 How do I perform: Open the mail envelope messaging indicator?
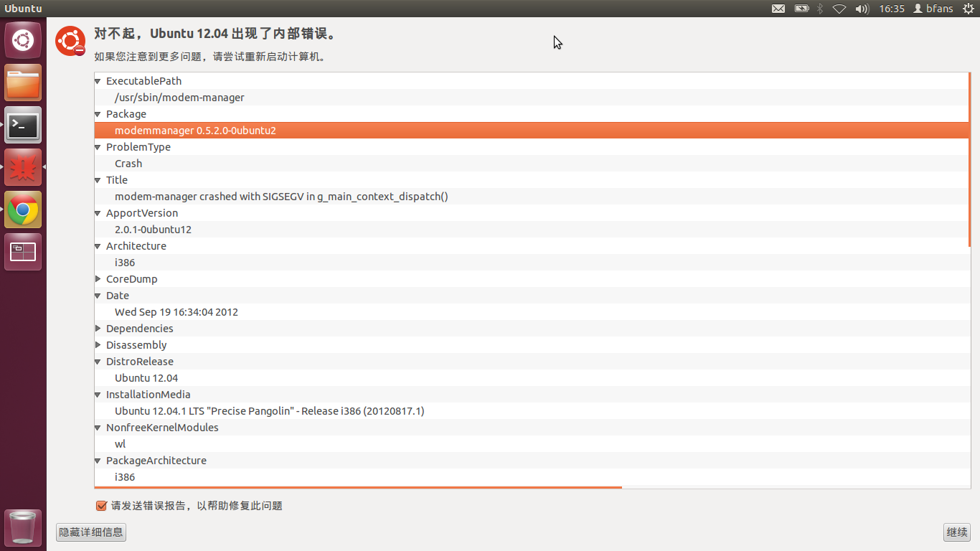pos(778,9)
